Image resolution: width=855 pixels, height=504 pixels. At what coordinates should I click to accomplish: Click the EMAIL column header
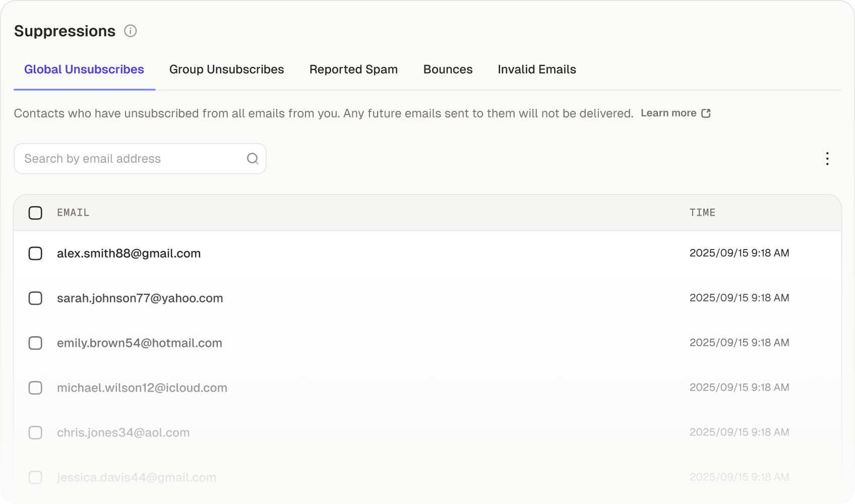[x=73, y=213]
